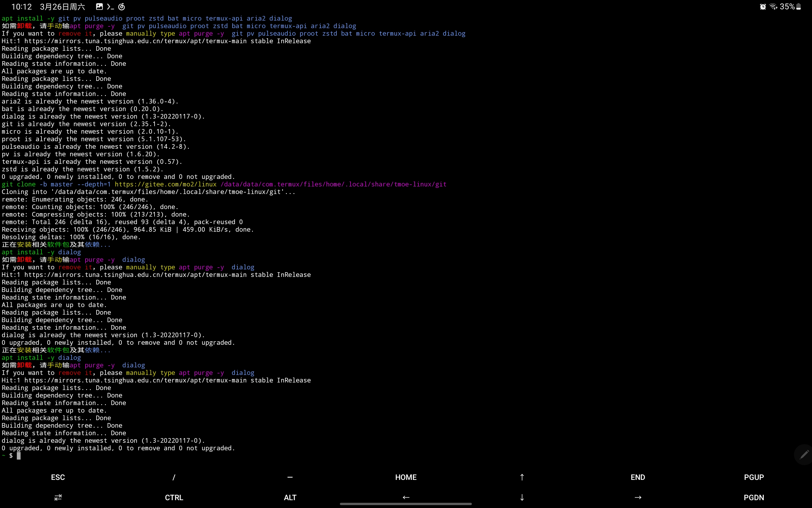The height and width of the screenshot is (508, 812).
Task: Tap the left arrow key
Action: pyautogui.click(x=406, y=497)
